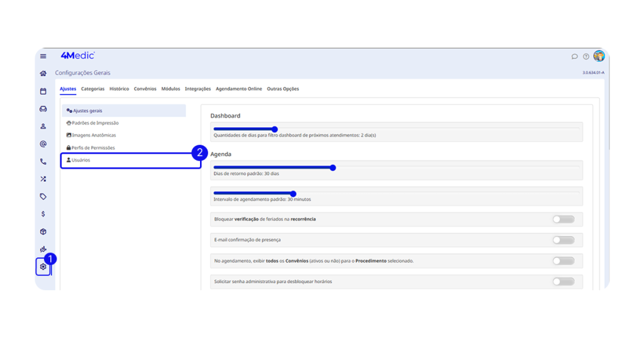Toggle 'Solicitar senha administrativa' switch
Screen dimensions: 644x338
563,281
